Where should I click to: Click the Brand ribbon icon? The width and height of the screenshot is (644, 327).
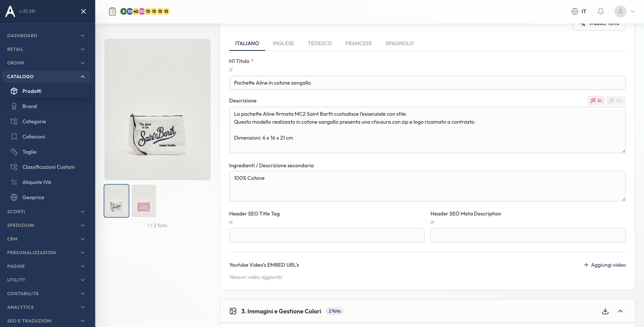pos(14,106)
